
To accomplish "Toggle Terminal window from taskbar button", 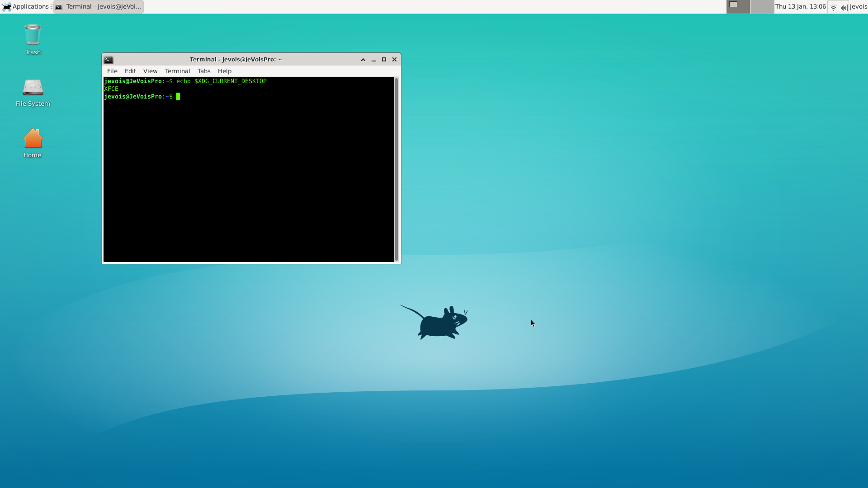I will click(x=99, y=7).
